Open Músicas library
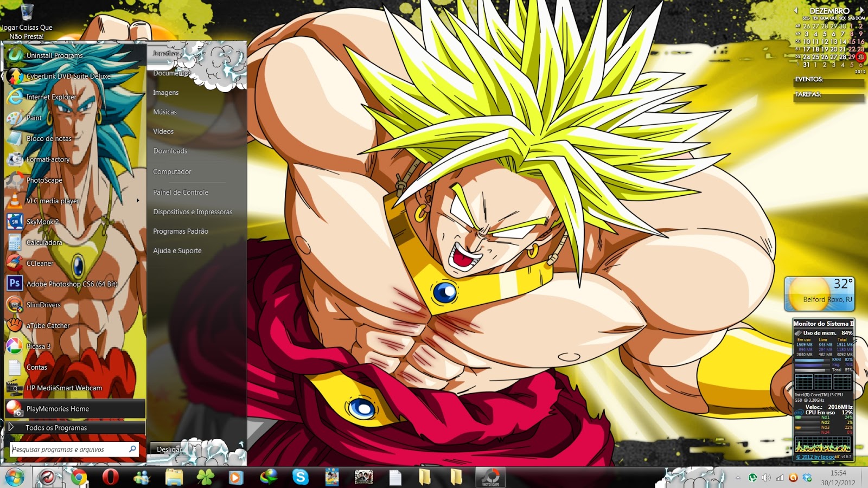This screenshot has height=488, width=868. 165,112
